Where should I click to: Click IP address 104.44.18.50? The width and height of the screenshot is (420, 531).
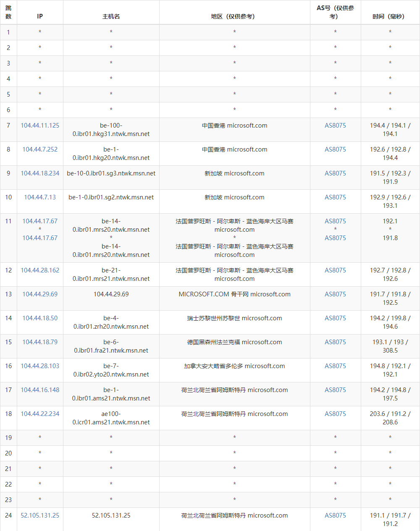point(40,318)
